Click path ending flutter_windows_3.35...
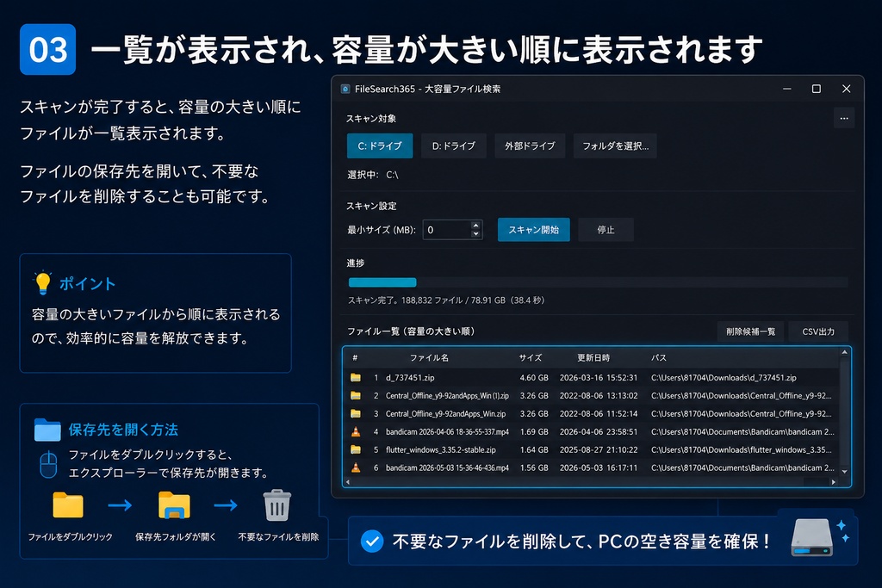The image size is (882, 588). (x=742, y=449)
